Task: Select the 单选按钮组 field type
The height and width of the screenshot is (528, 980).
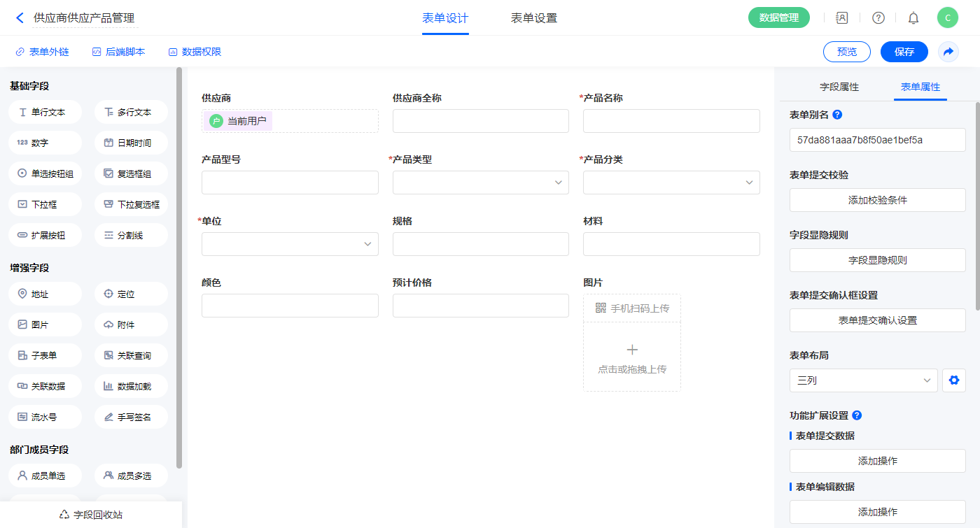Action: tap(45, 173)
